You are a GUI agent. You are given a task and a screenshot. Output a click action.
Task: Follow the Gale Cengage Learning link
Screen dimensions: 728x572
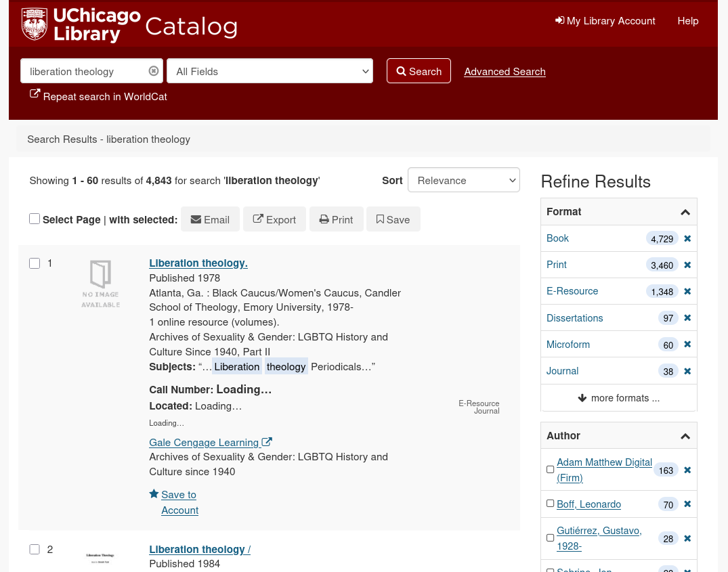pos(204,442)
